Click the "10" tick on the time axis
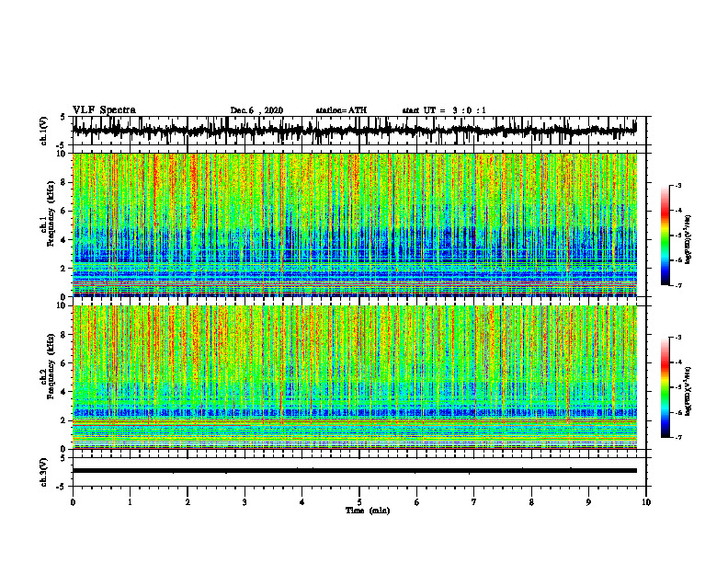Screen dimensions: 728x563 coord(646,502)
